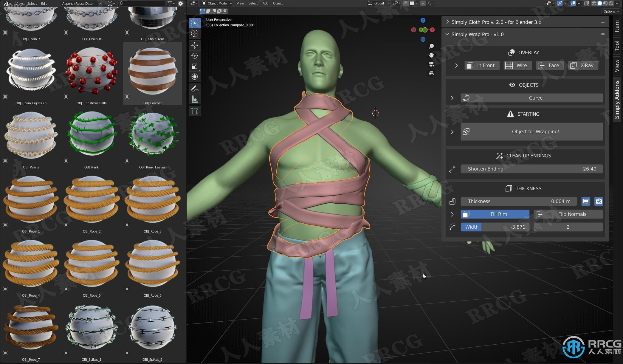This screenshot has width=623, height=364.
Task: Click the Add menu in viewport header
Action: (265, 4)
